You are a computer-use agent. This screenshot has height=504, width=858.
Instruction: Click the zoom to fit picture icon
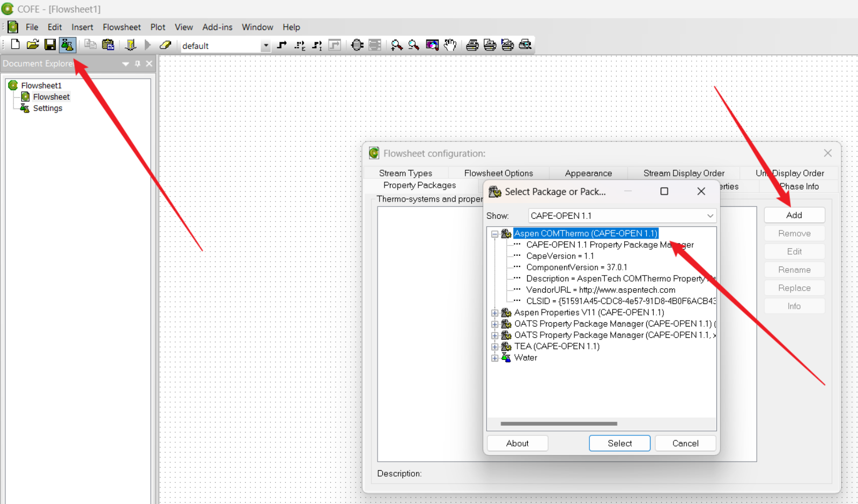pyautogui.click(x=432, y=45)
